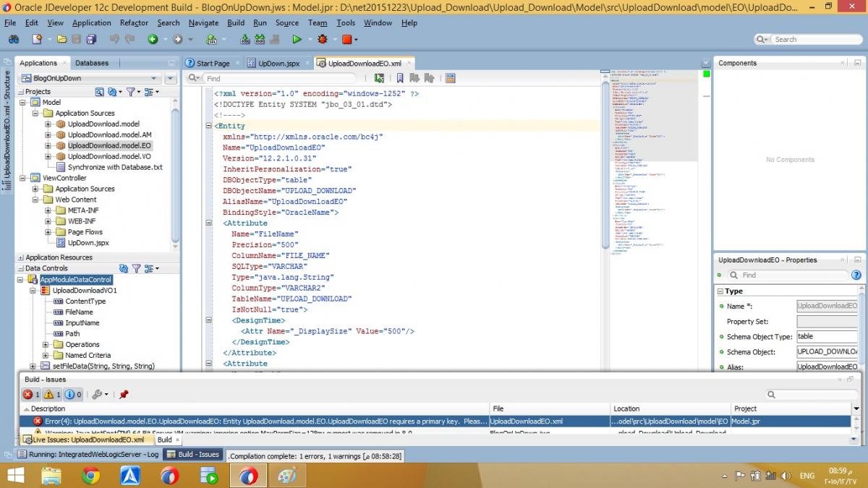This screenshot has width=868, height=488.
Task: Toggle bookmark icon in editor toolbar
Action: coord(400,78)
